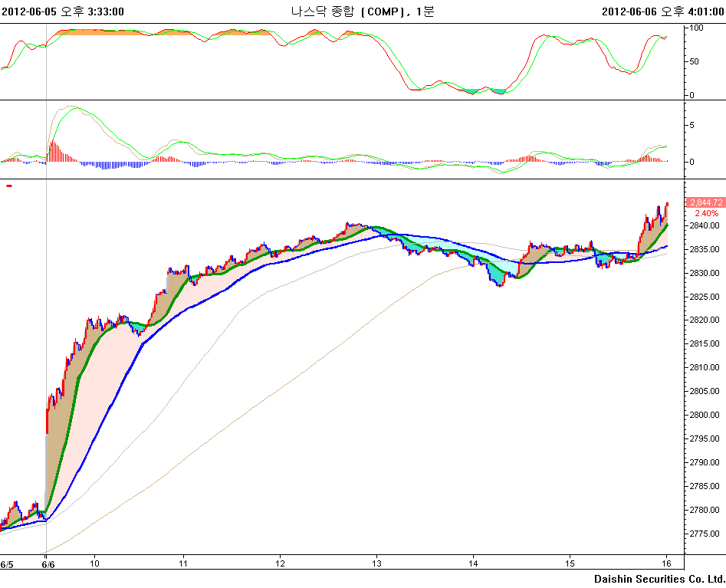Click the chart title 나스닥 종합 (COMP)

click(362, 11)
